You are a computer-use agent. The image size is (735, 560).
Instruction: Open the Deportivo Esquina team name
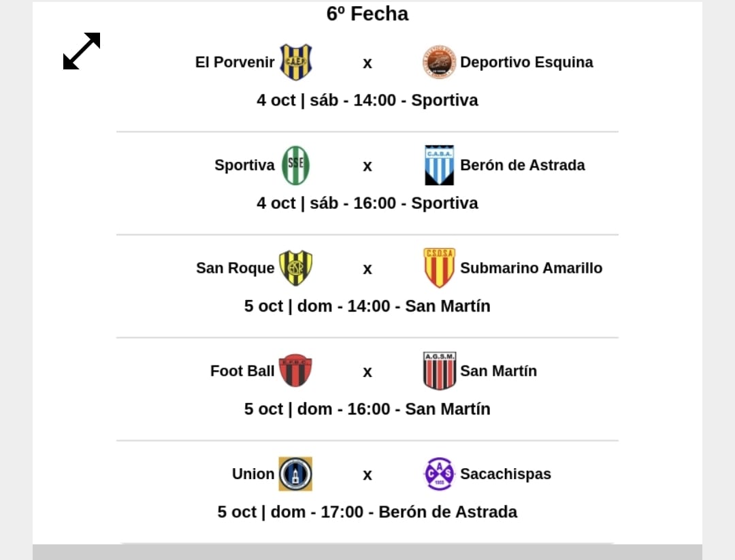(x=526, y=63)
